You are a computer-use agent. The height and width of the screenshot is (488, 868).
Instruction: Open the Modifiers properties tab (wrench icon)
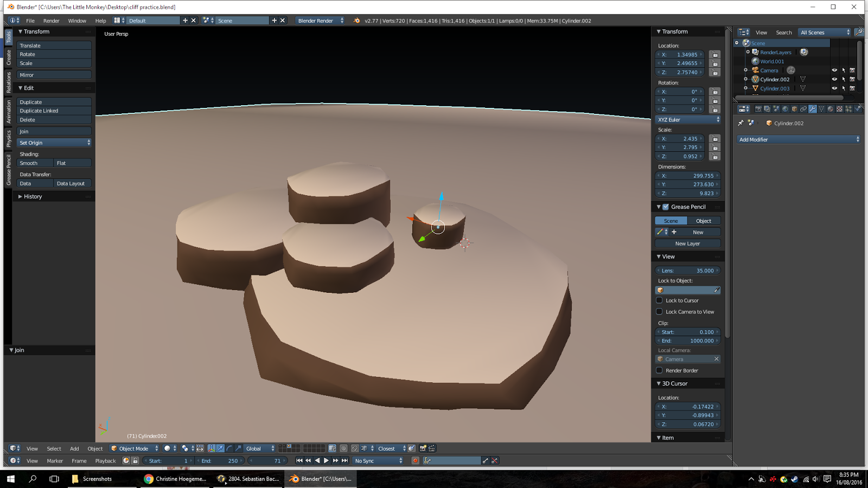[x=813, y=108]
